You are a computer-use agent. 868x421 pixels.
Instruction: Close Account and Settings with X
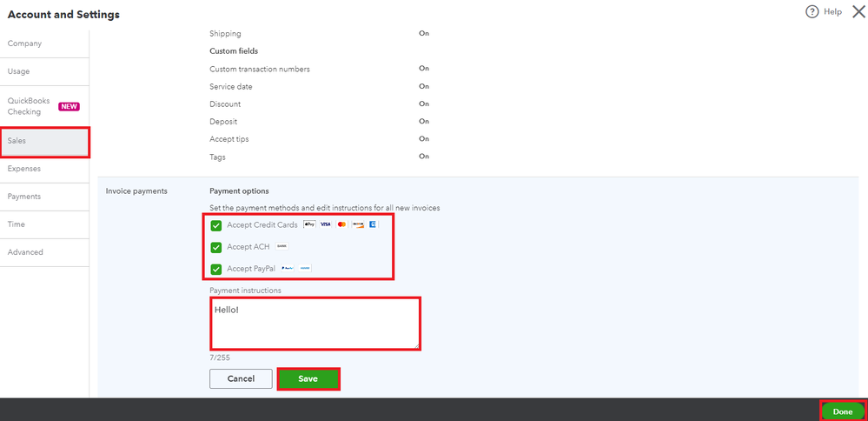(858, 11)
